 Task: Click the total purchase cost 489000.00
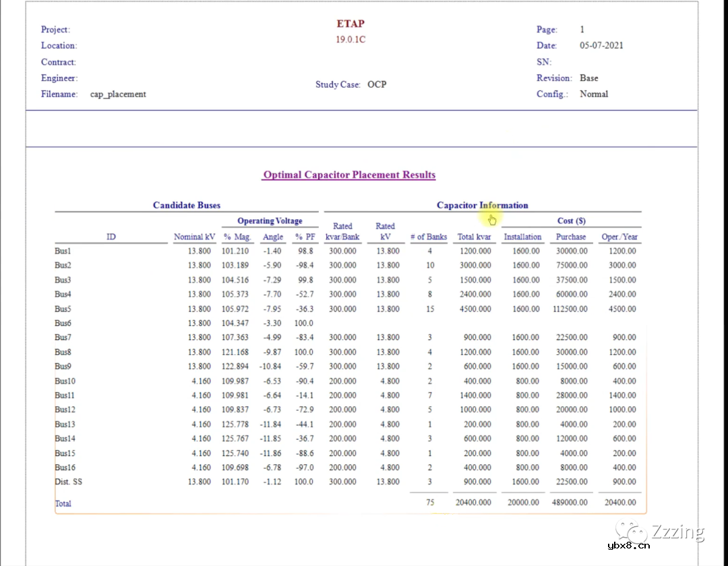coord(571,503)
